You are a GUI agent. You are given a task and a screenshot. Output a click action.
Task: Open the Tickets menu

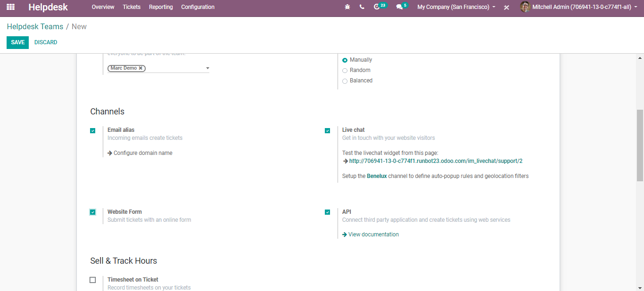point(132,7)
